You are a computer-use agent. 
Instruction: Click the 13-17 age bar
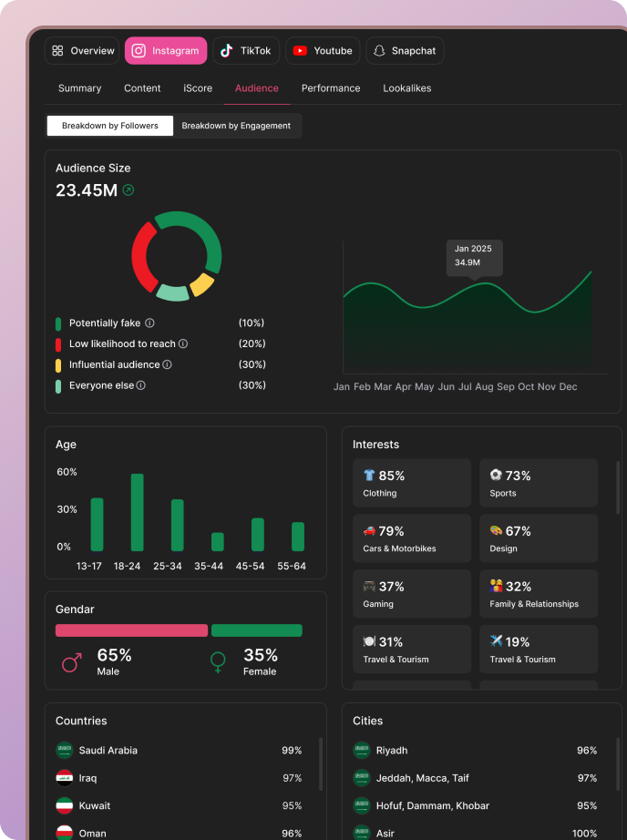click(97, 525)
